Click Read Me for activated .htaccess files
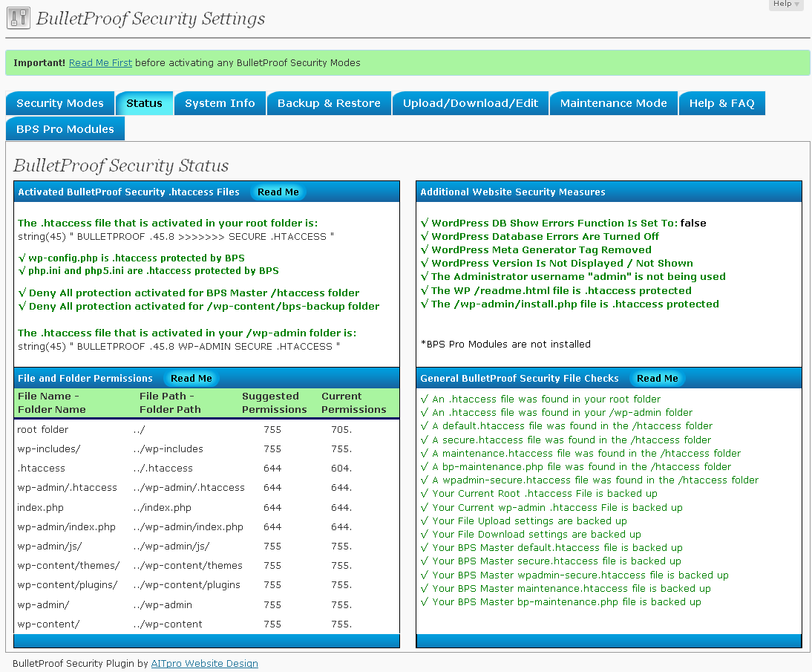The width and height of the screenshot is (812, 672). click(278, 192)
